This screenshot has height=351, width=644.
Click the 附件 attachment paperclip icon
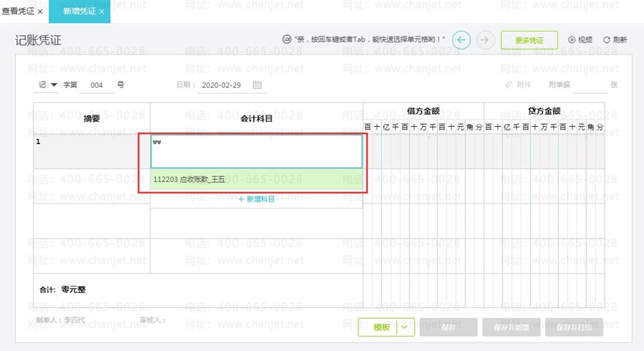(x=509, y=85)
